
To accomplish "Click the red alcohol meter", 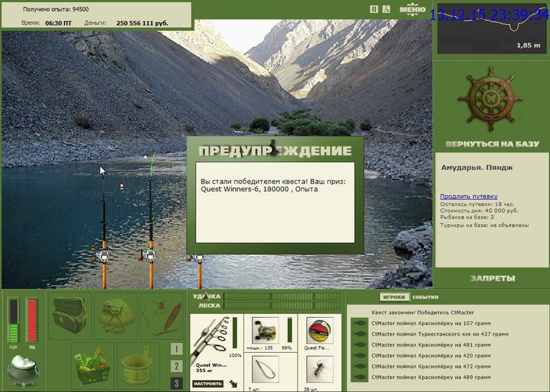I will pyautogui.click(x=32, y=320).
